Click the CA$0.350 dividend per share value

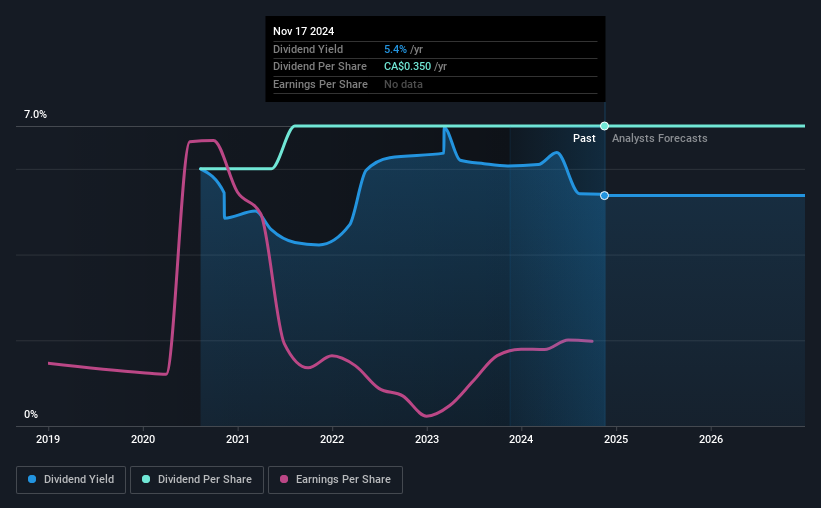point(407,67)
